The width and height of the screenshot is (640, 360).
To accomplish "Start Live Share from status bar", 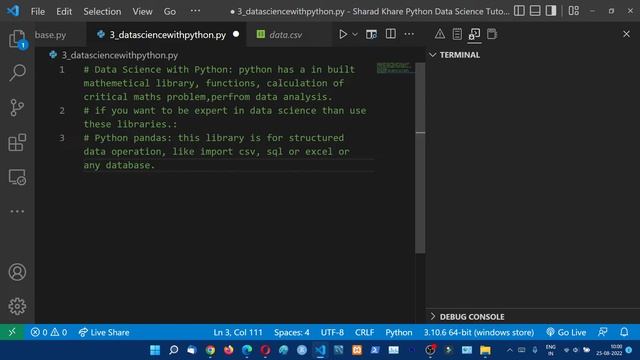I will [x=104, y=332].
